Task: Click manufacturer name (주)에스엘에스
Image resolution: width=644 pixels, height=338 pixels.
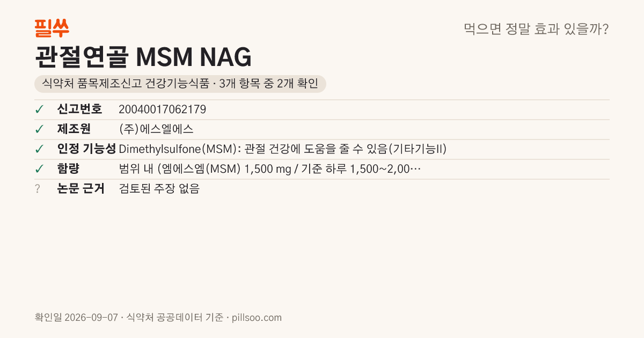Action: [156, 129]
